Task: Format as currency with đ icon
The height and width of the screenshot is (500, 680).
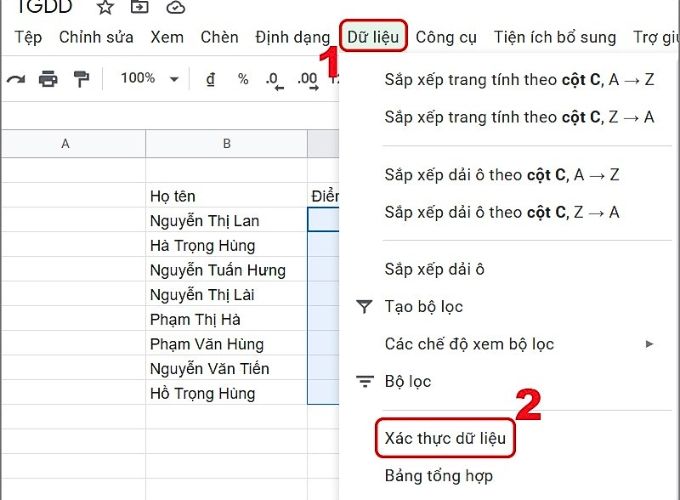Action: click(x=210, y=79)
